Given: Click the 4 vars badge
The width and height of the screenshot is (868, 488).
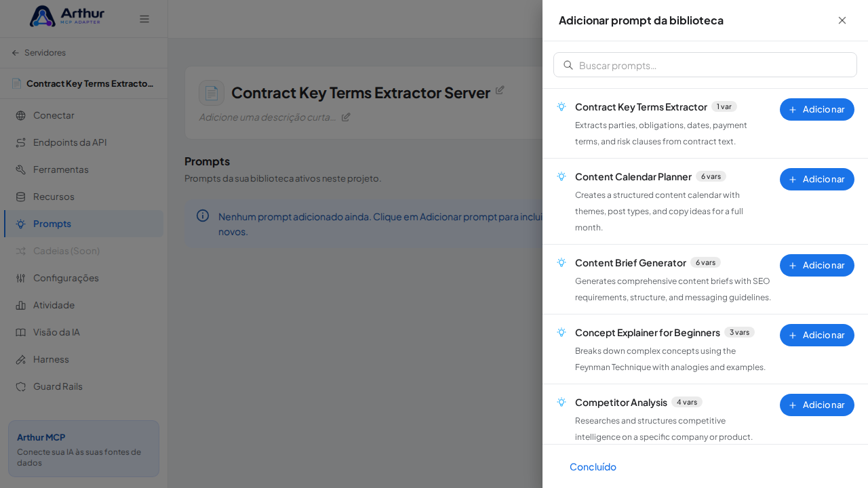Looking at the screenshot, I should coord(687,402).
